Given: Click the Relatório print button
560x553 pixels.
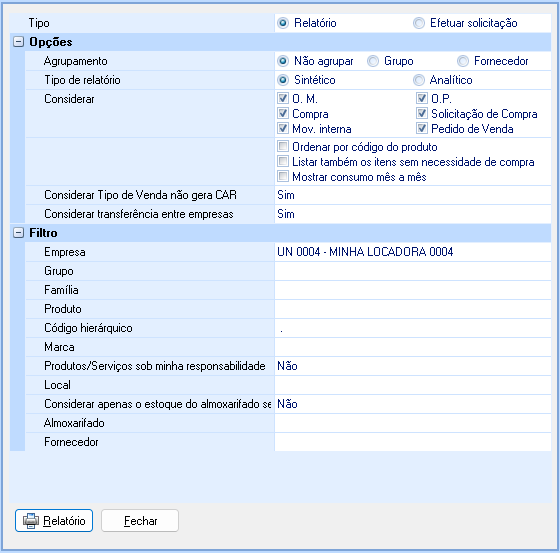Looking at the screenshot, I should 54,520.
